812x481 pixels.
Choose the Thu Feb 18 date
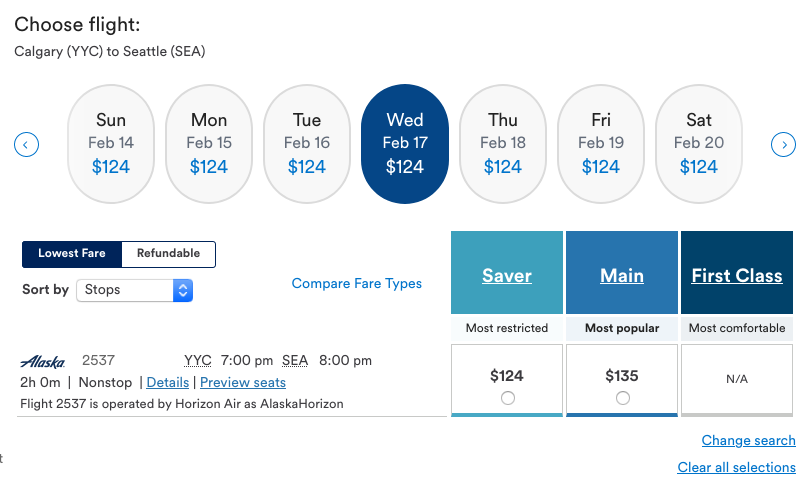coord(503,144)
